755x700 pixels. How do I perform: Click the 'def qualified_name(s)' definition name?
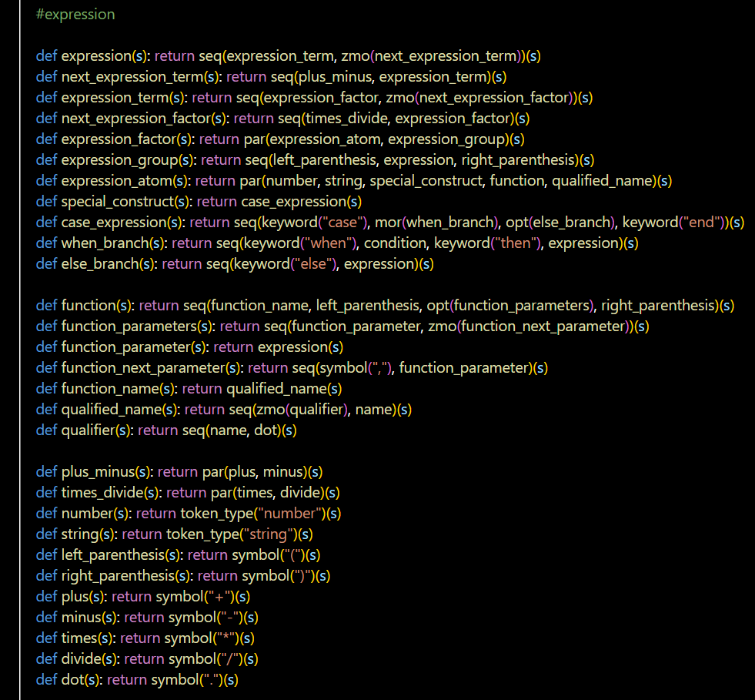click(112, 409)
